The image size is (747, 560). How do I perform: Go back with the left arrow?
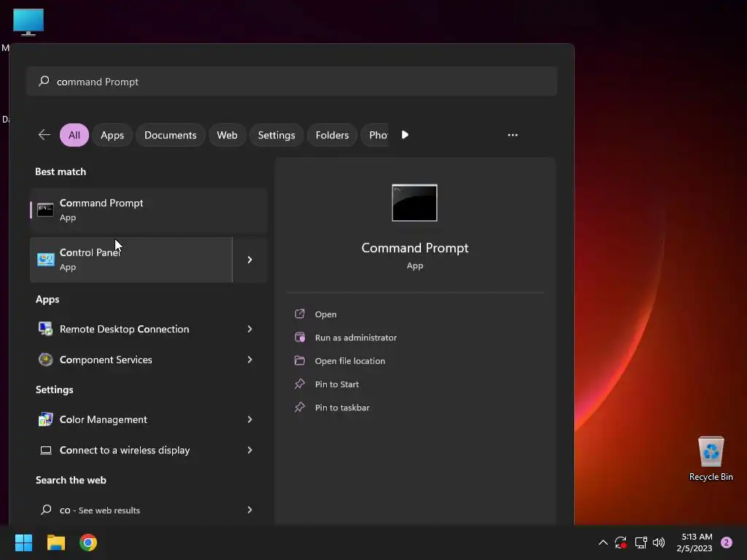coord(44,135)
